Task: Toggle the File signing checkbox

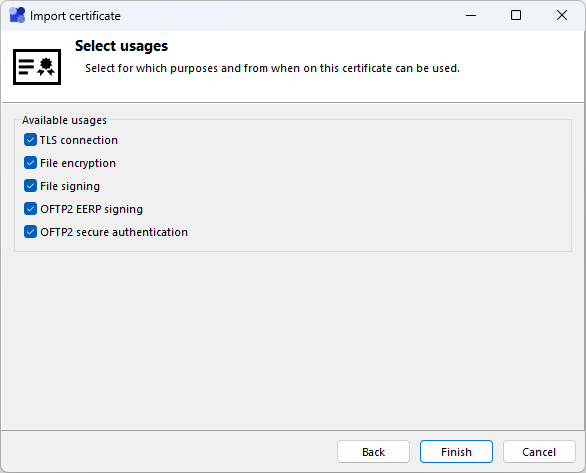Action: tap(30, 186)
